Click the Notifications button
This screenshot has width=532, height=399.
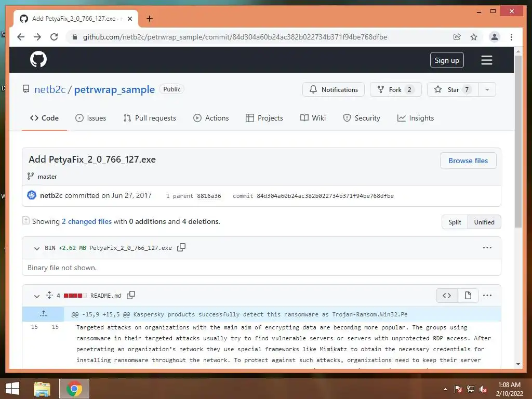(334, 89)
